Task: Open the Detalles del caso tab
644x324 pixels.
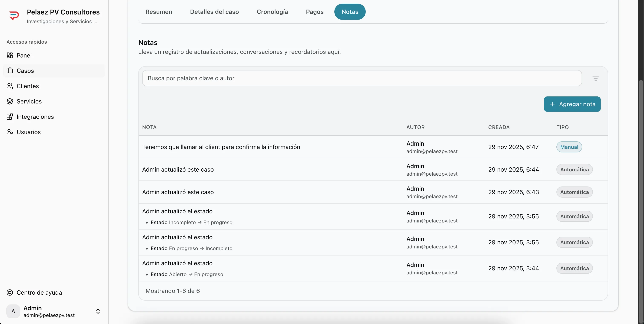Action: (x=214, y=12)
